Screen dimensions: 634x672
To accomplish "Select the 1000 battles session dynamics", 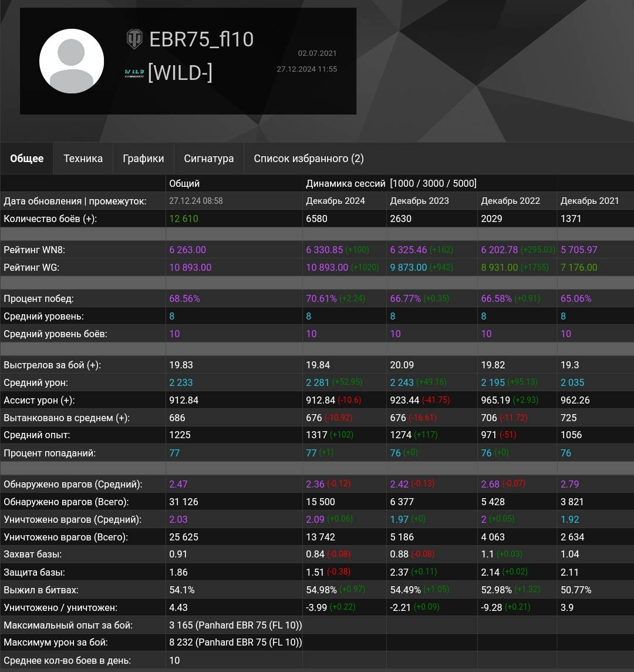I will [405, 183].
